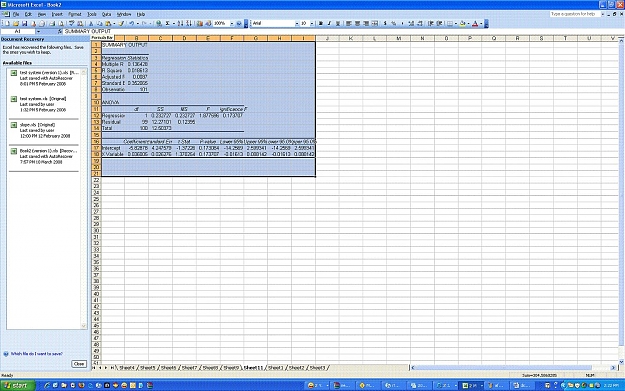Apply the Fill Color paint bucket
This screenshot has height=391, width=625.
point(462,24)
